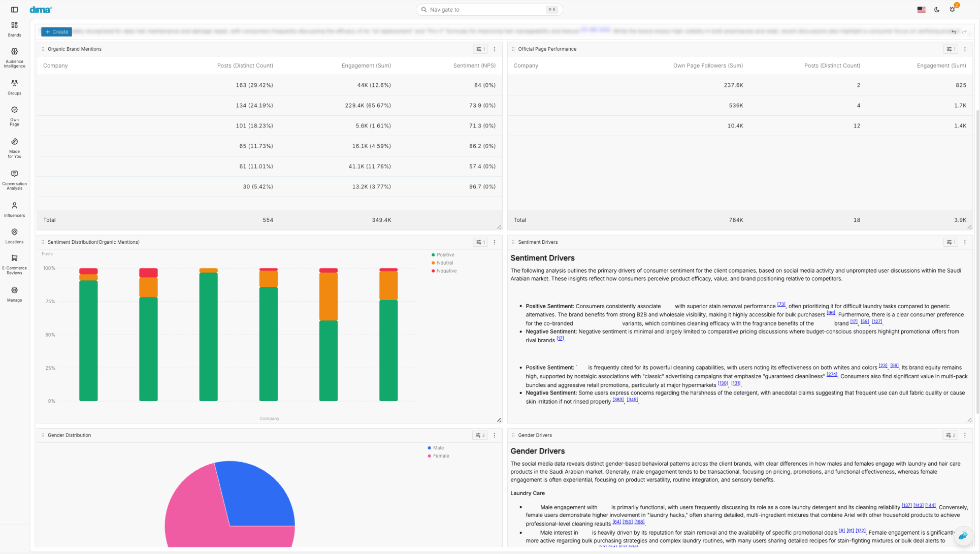Screen dimensions: 980x554
Task: Open filters for Sentiment Drivers widget
Action: tap(951, 242)
